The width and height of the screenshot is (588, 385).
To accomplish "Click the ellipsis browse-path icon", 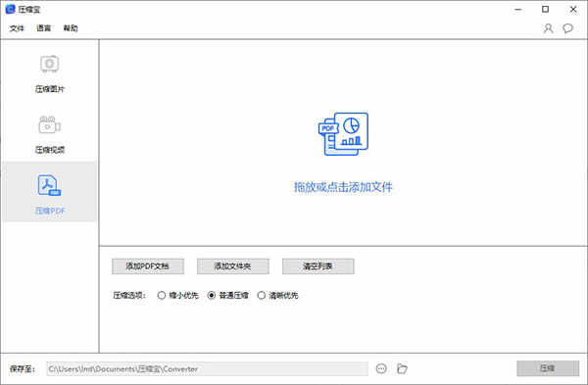I will pyautogui.click(x=381, y=369).
